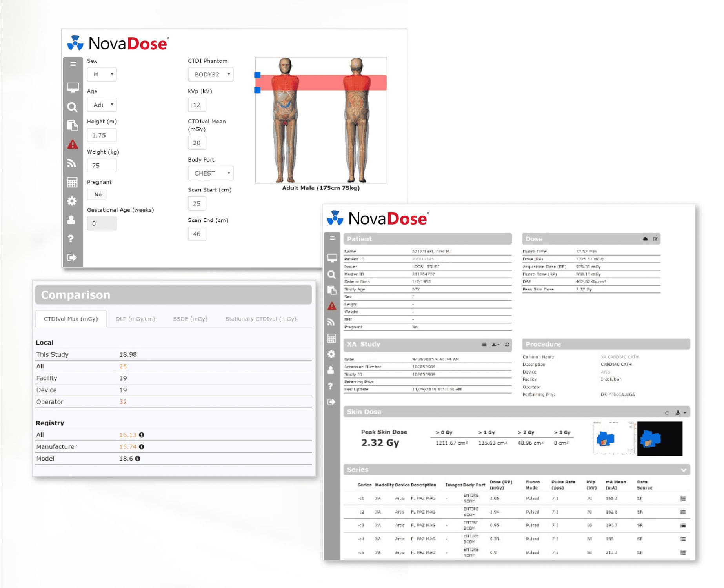Click the logout icon at the sidebar bottom
This screenshot has height=588, width=724.
click(72, 257)
